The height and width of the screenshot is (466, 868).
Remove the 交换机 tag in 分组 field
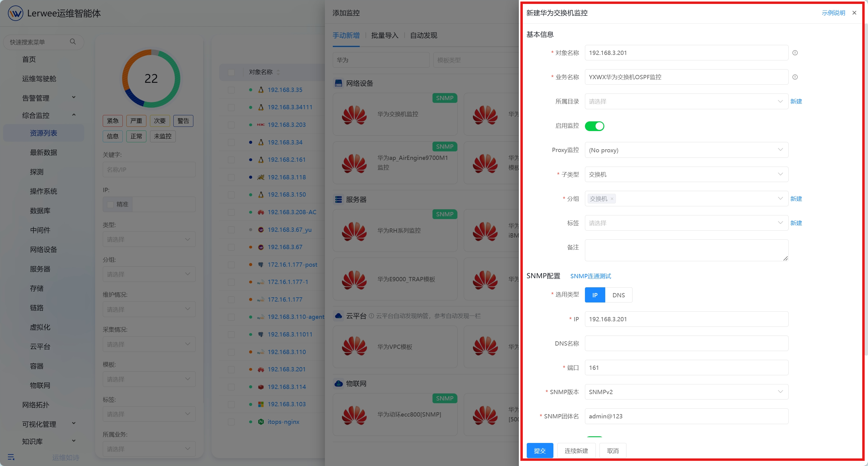click(612, 199)
